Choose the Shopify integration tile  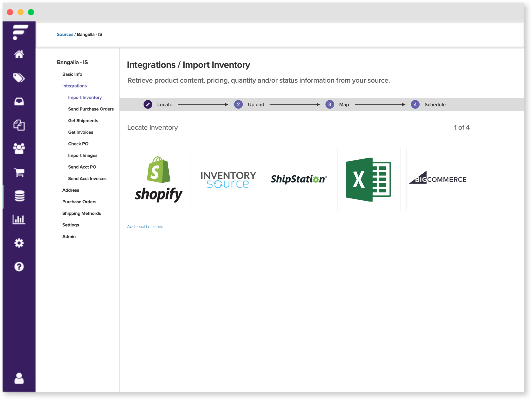158,179
